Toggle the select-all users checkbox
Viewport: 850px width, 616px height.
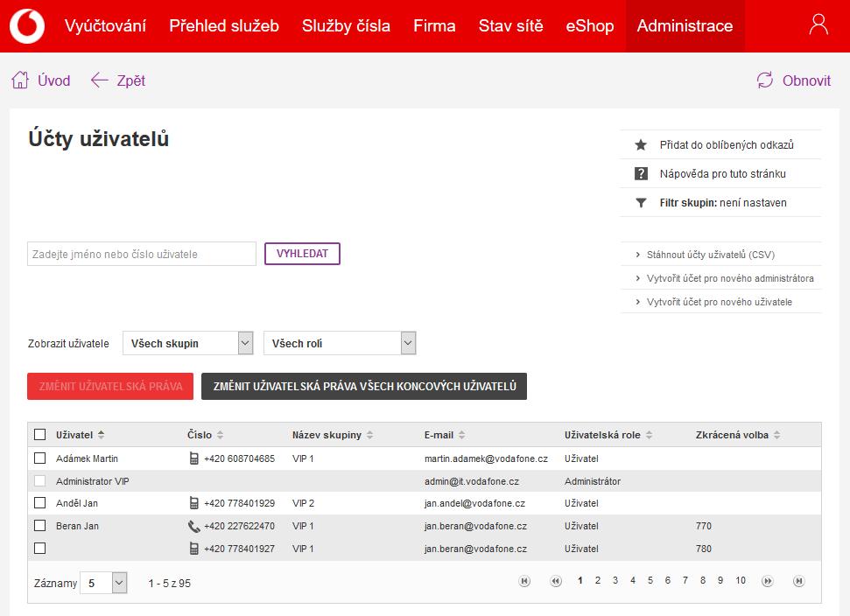tap(39, 434)
